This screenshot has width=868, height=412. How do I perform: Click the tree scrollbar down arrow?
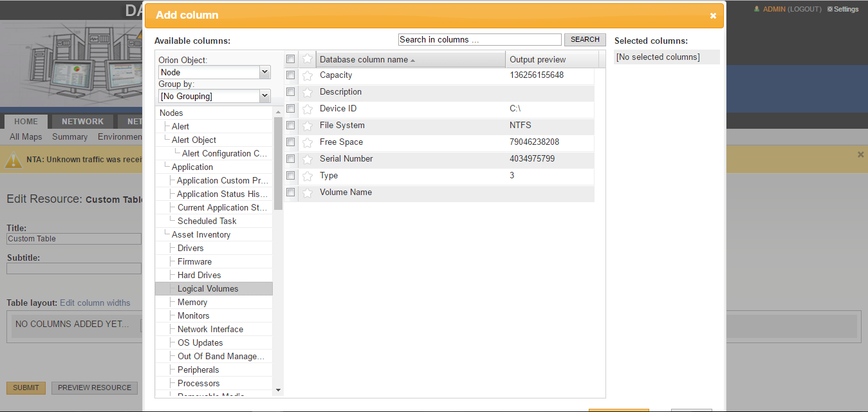pos(278,389)
